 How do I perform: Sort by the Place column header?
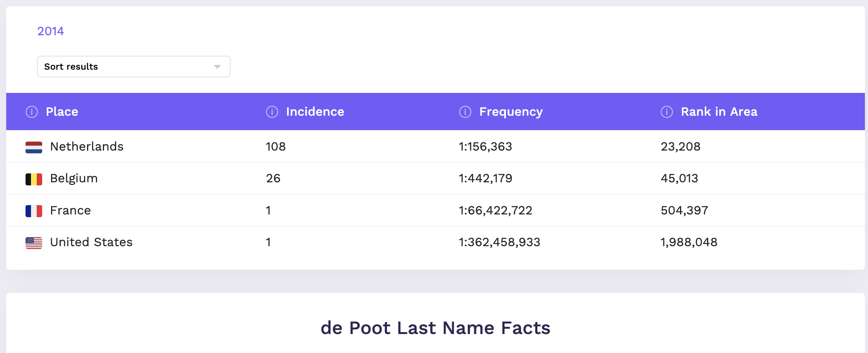(x=62, y=112)
